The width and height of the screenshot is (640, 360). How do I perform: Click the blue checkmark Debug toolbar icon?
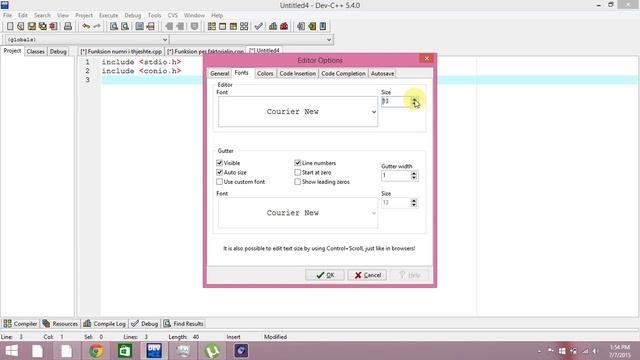(x=258, y=27)
